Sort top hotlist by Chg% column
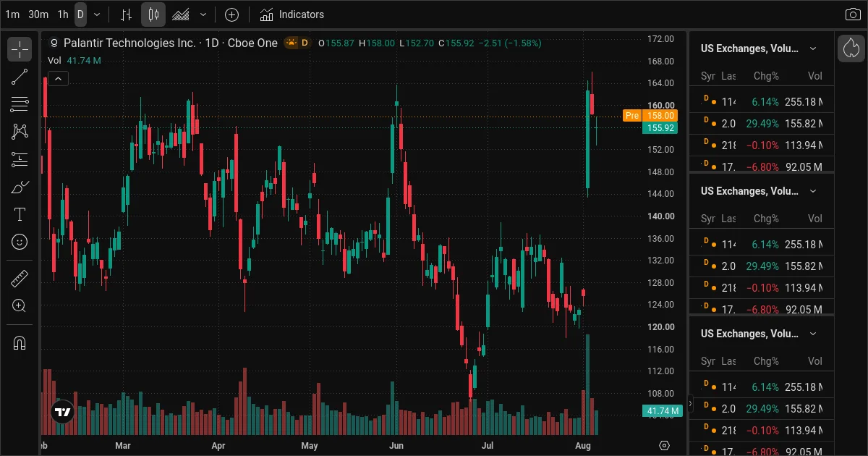This screenshot has width=868, height=456. tap(766, 76)
